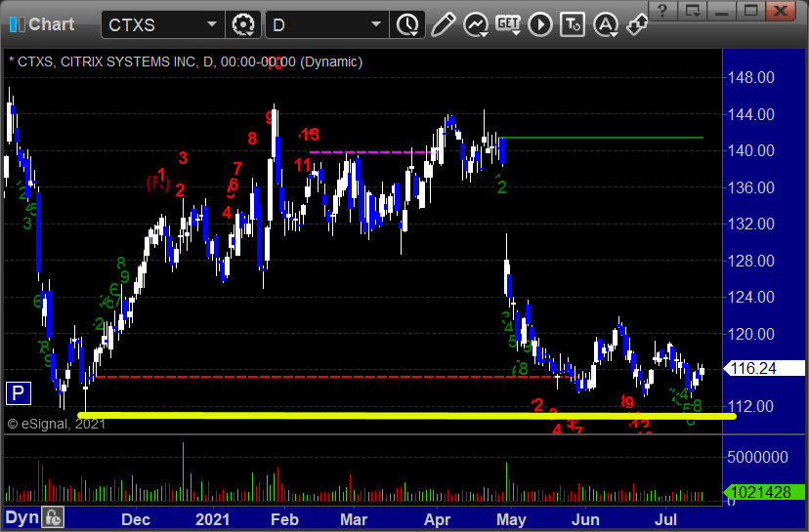Screen dimensions: 809x532
Task: Click the 132.00 price axis label
Action: tap(750, 225)
